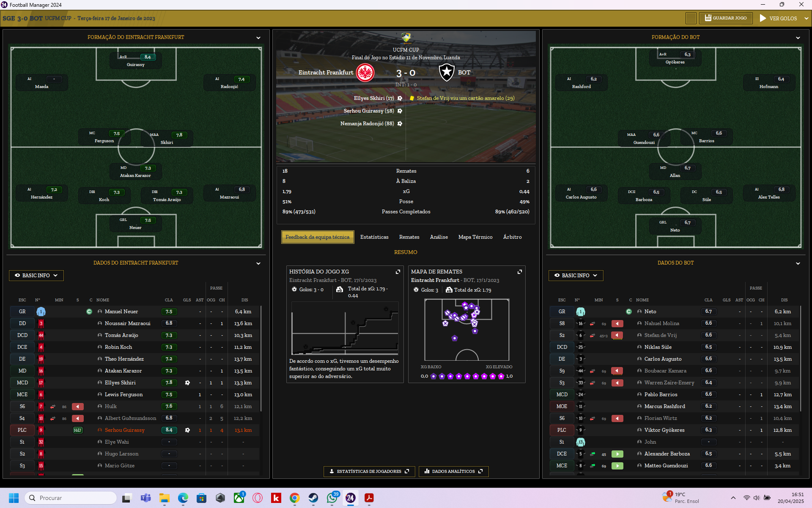Image resolution: width=812 pixels, height=508 pixels.
Task: Open the Ver Golos dropdown arrow
Action: pyautogui.click(x=807, y=18)
